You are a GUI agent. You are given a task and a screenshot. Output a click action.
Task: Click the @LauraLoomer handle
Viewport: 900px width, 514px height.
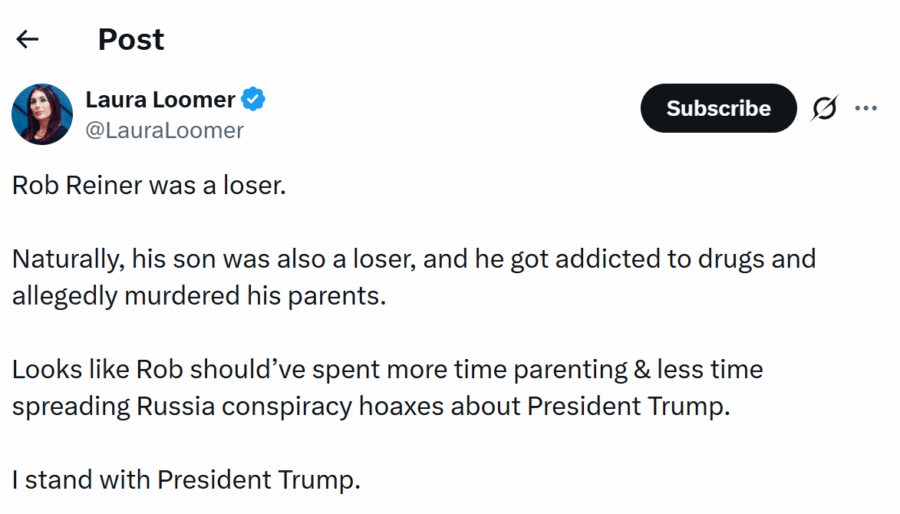pyautogui.click(x=165, y=130)
